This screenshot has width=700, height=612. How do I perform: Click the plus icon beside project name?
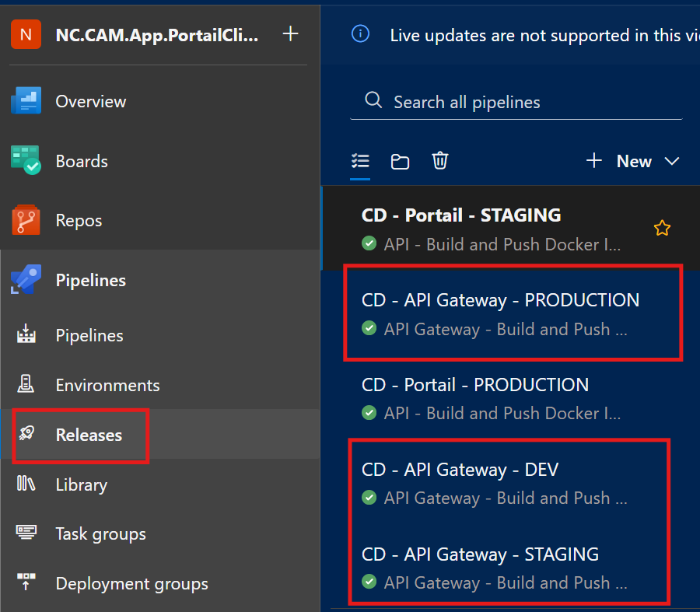tap(290, 34)
